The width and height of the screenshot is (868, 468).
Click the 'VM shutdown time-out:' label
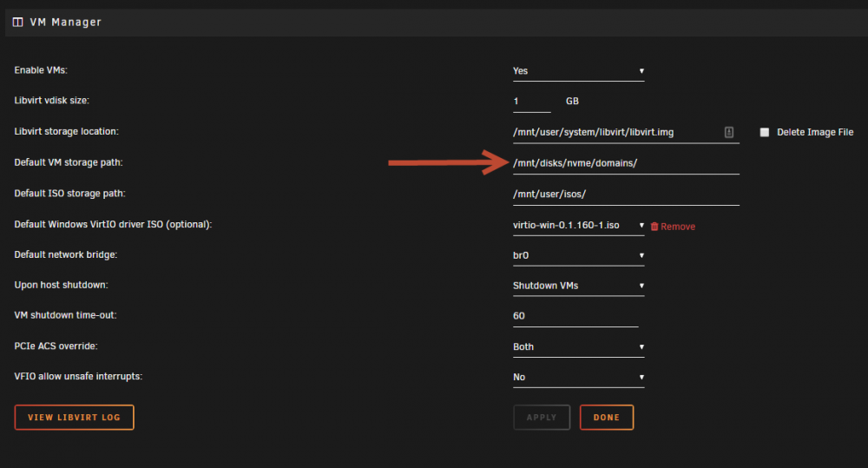click(65, 315)
